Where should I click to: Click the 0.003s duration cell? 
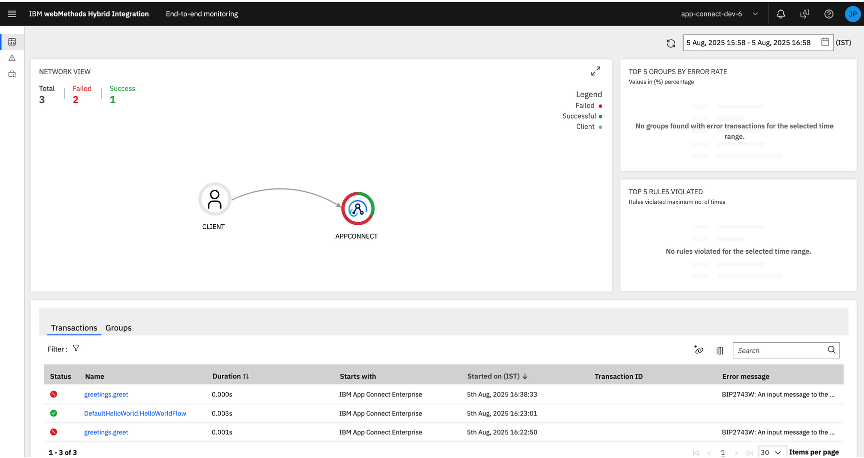(x=222, y=413)
